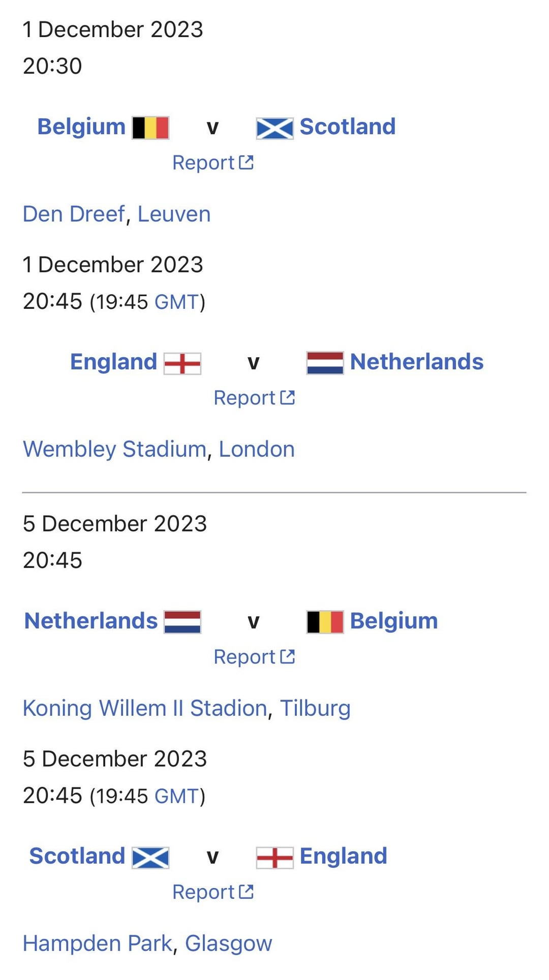Open the Den Dreef stadium link
Image resolution: width=549 pixels, height=980 pixels.
[x=74, y=214]
